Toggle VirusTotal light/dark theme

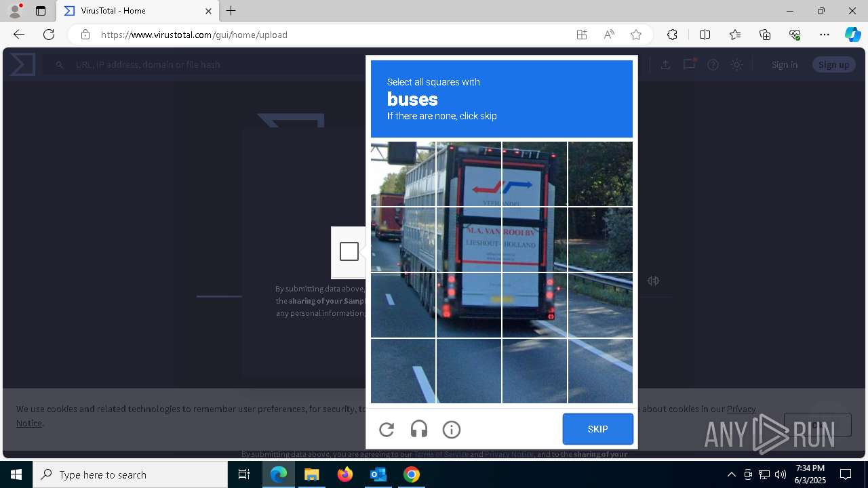736,64
